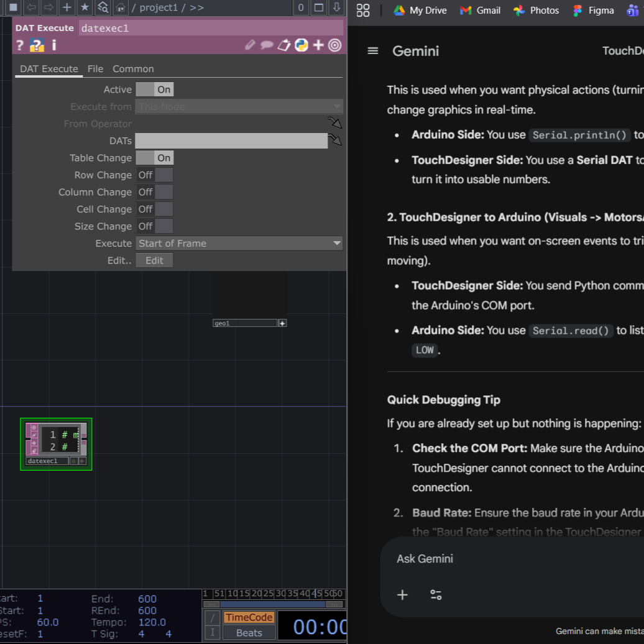The height and width of the screenshot is (644, 644).
Task: Click the plus icon to add a parameter page
Action: (x=318, y=45)
